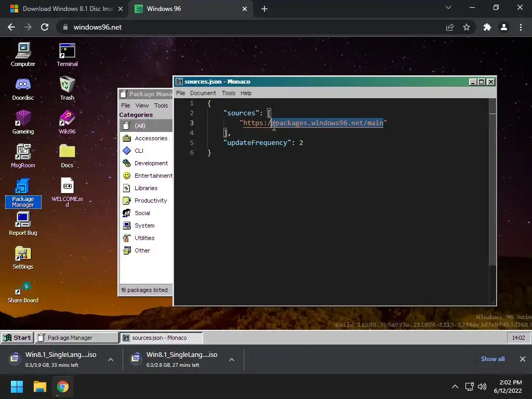Open the Chrome extensions puzzle icon
Image resolution: width=532 pixels, height=399 pixels.
click(x=487, y=27)
